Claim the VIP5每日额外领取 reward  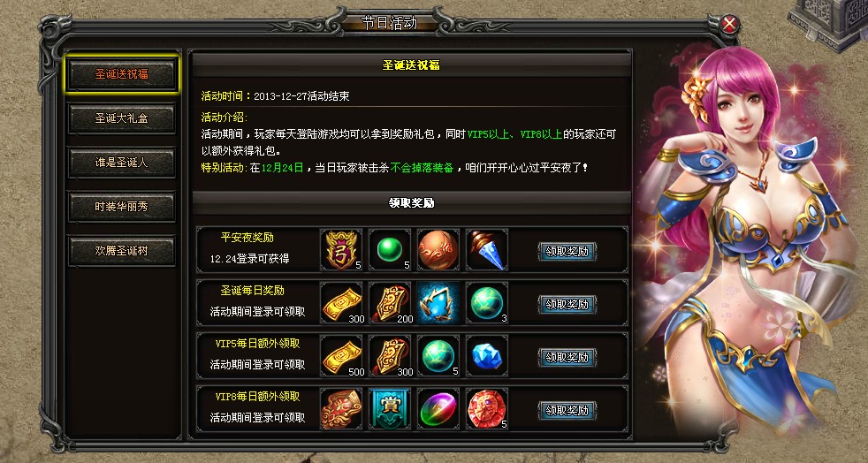pyautogui.click(x=567, y=357)
